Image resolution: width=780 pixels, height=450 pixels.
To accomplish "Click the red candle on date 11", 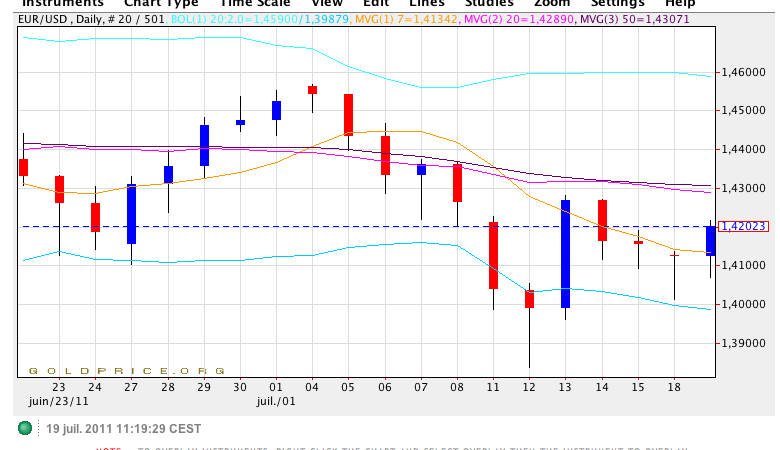I will (493, 255).
